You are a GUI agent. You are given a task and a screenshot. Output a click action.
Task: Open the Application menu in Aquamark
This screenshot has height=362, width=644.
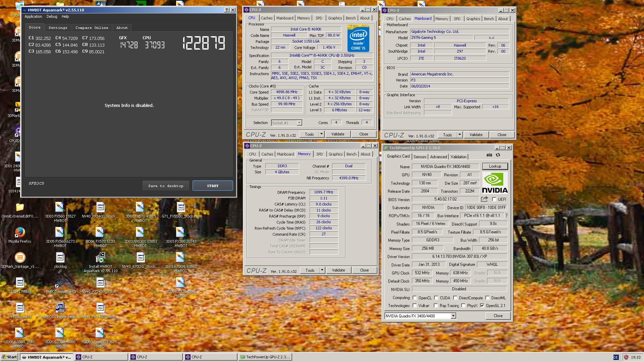click(x=33, y=16)
